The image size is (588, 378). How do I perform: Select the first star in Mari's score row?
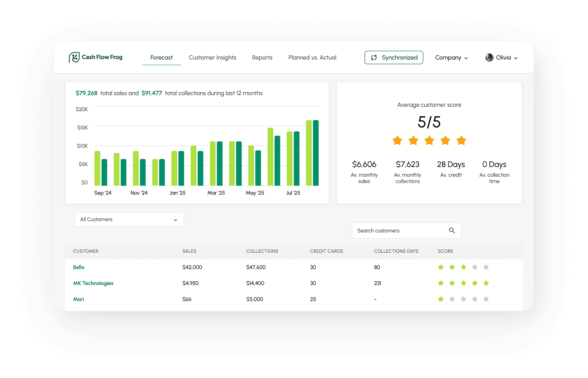[441, 299]
